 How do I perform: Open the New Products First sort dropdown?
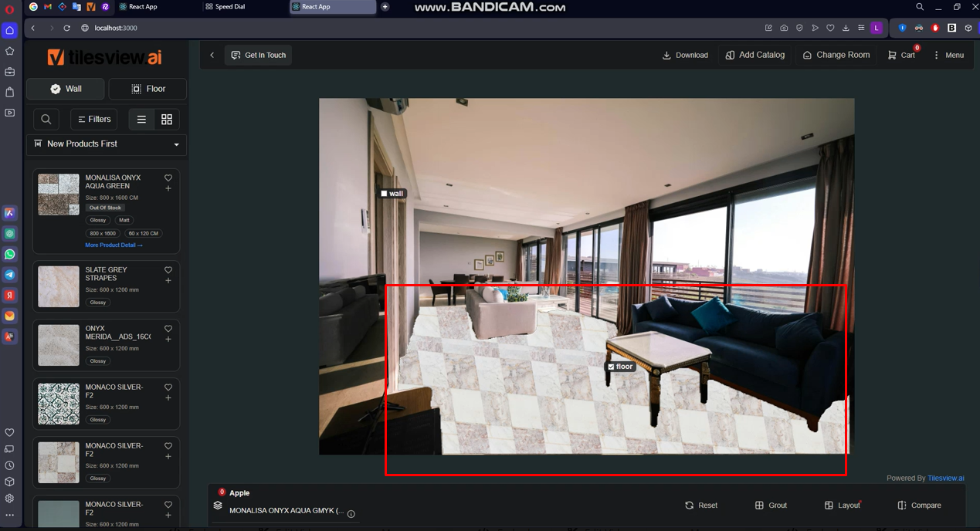(x=107, y=144)
